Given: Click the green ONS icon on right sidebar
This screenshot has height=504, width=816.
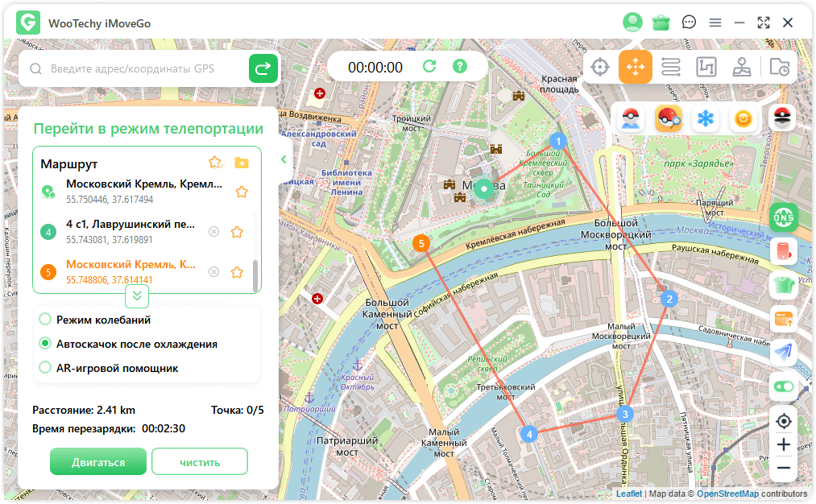Looking at the screenshot, I should [783, 217].
